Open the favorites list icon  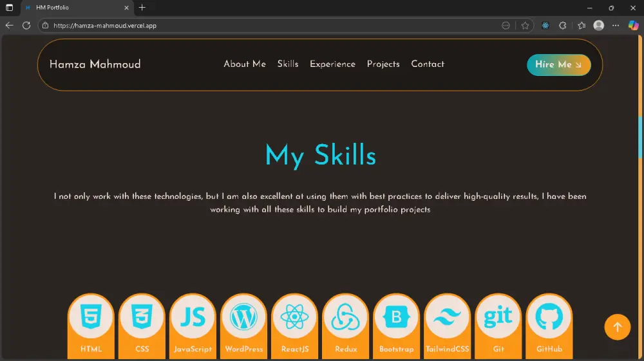581,26
